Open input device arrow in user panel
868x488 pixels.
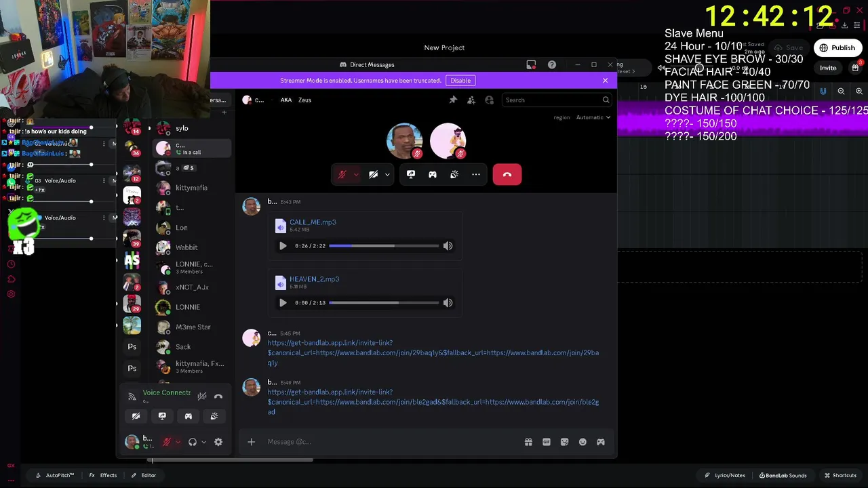point(178,442)
